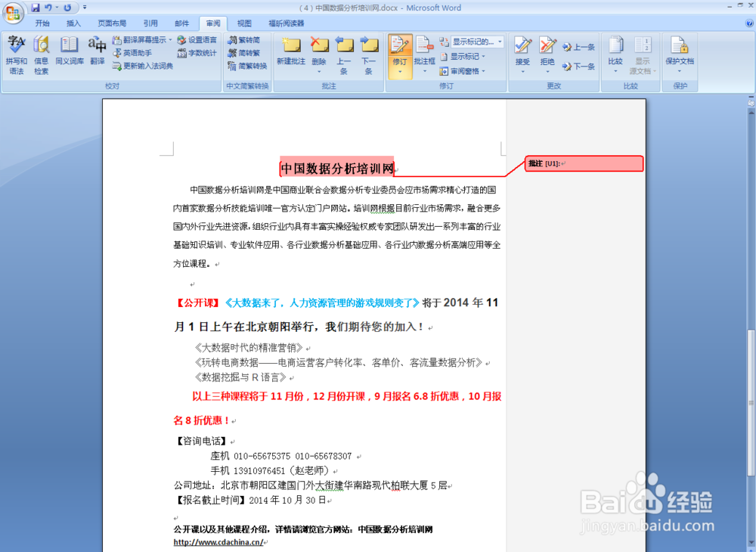Redo action in quick access toolbar
The image size is (756, 552).
(67, 8)
